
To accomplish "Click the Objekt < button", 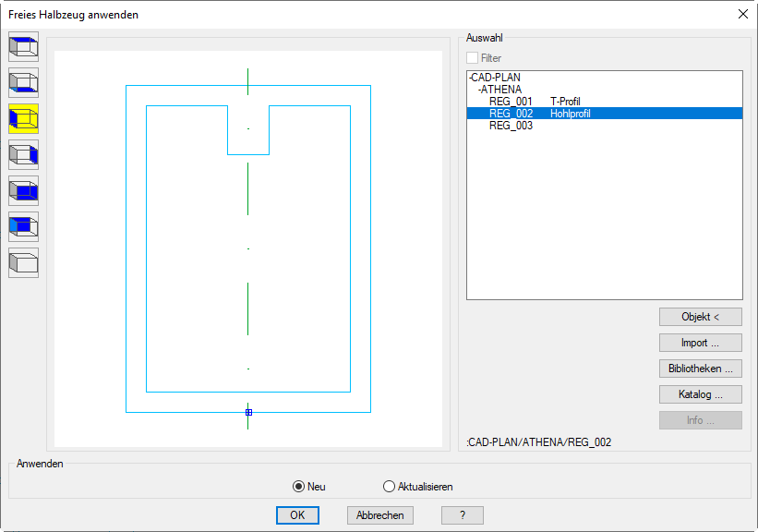I will coord(700,317).
